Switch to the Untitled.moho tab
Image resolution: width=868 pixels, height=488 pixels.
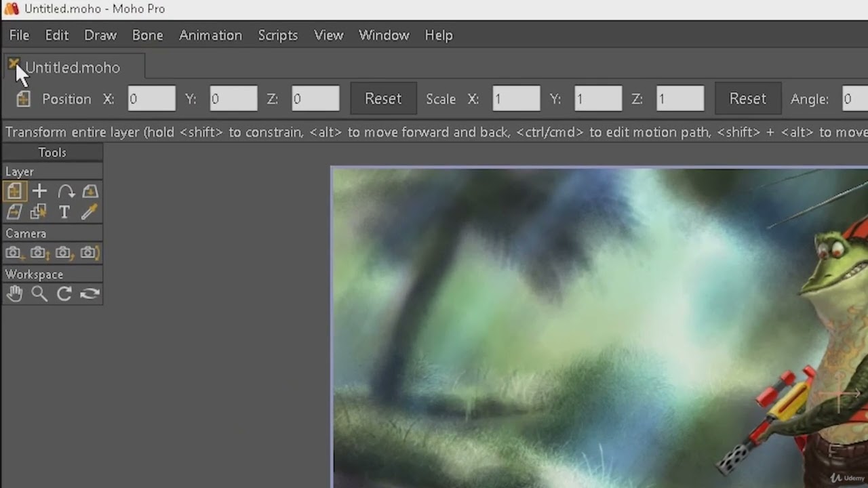click(73, 68)
